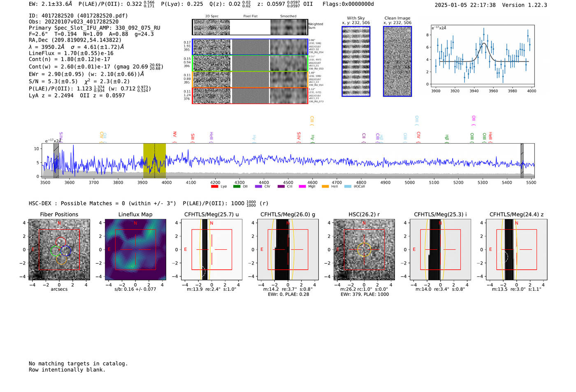
Task: Select the orange-bordered 2D fiber spectrum row
Action: 250,79
